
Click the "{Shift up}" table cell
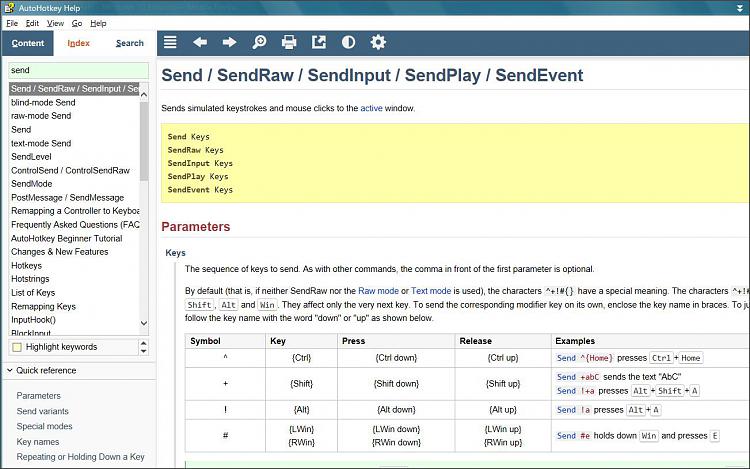pyautogui.click(x=503, y=384)
